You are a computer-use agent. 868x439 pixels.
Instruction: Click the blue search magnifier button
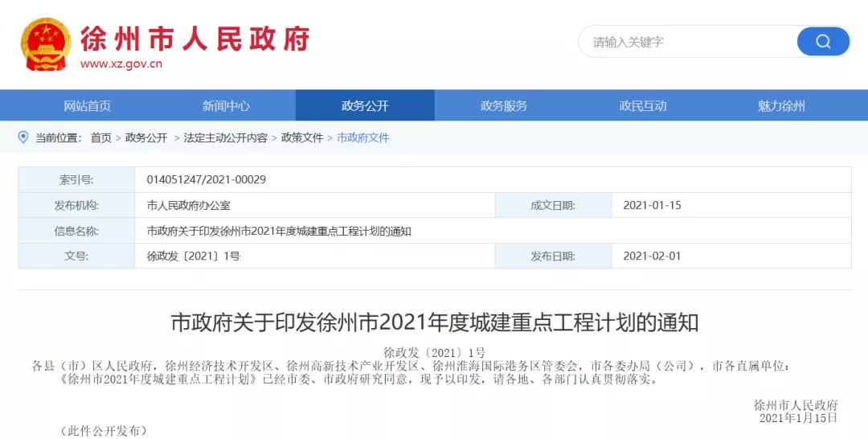(823, 42)
